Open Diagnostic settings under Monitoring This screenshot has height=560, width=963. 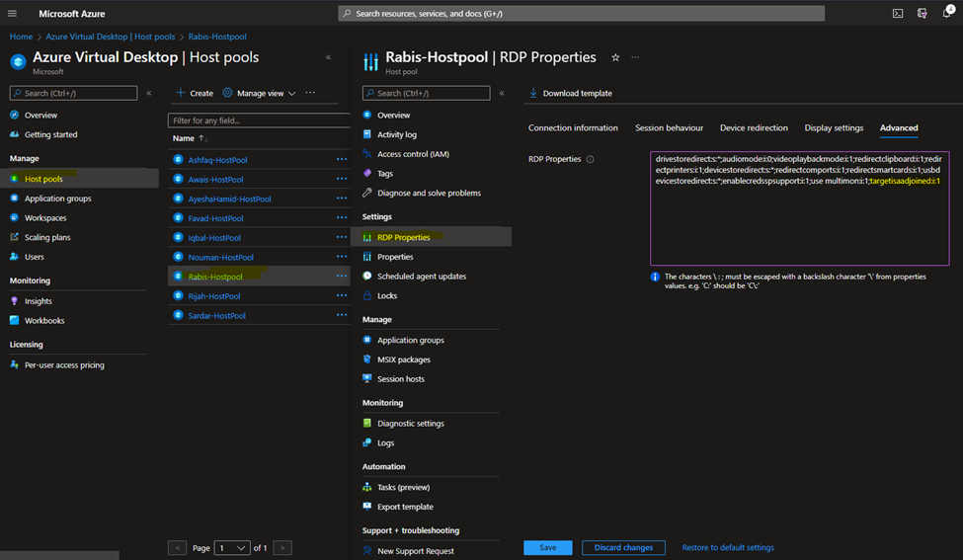pyautogui.click(x=410, y=423)
